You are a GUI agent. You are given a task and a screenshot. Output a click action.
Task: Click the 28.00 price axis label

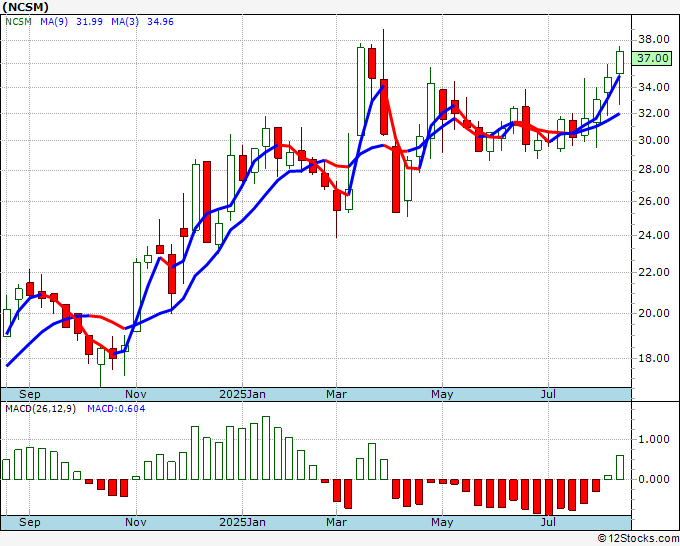[654, 170]
